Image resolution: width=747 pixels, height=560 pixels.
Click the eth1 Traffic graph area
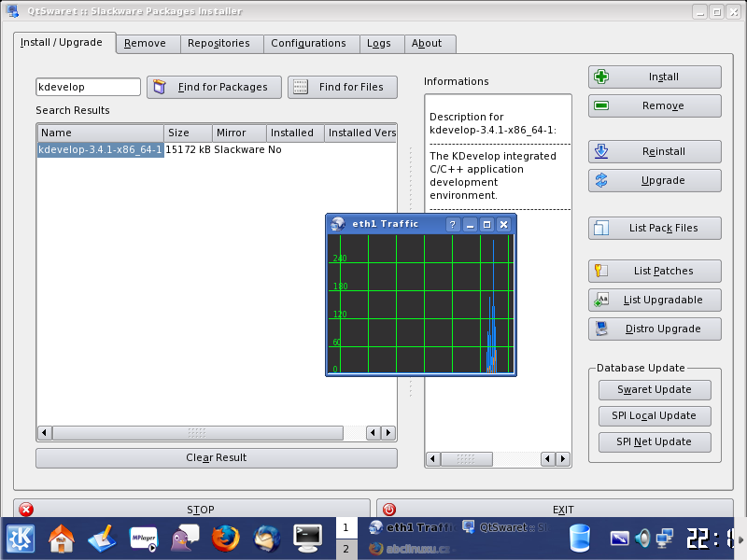coord(421,304)
